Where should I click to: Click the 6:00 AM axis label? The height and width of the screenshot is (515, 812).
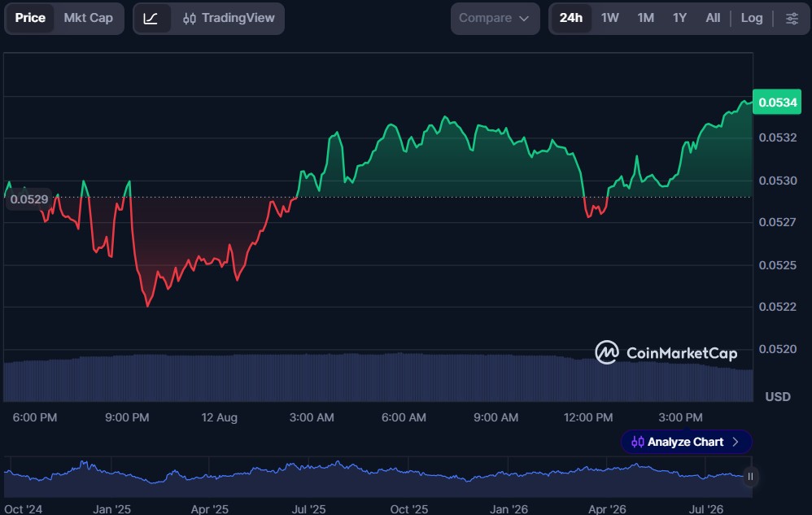[x=404, y=417]
